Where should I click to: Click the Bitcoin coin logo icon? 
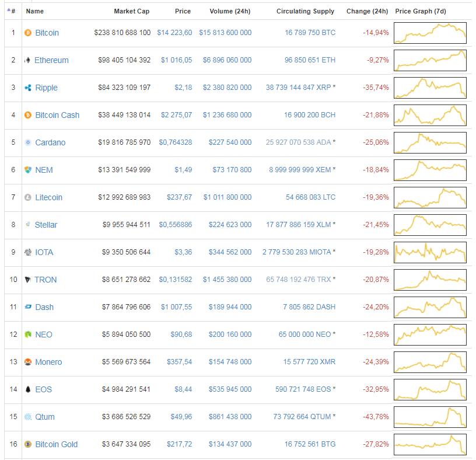(x=28, y=33)
